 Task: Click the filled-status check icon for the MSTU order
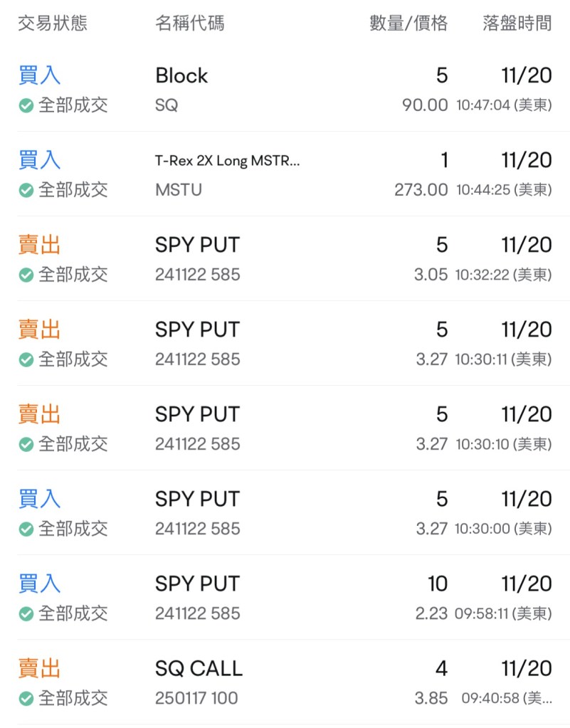tap(26, 191)
